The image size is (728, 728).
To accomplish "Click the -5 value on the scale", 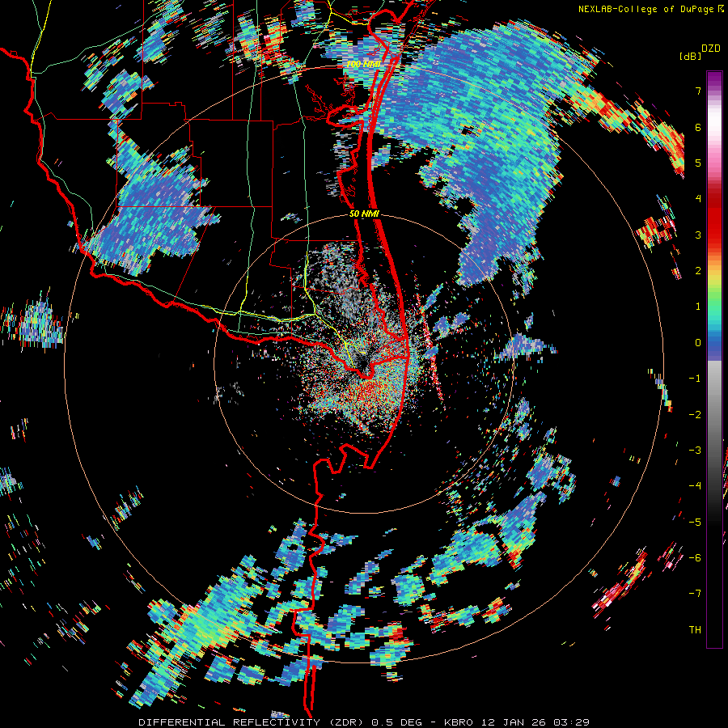I will [695, 522].
